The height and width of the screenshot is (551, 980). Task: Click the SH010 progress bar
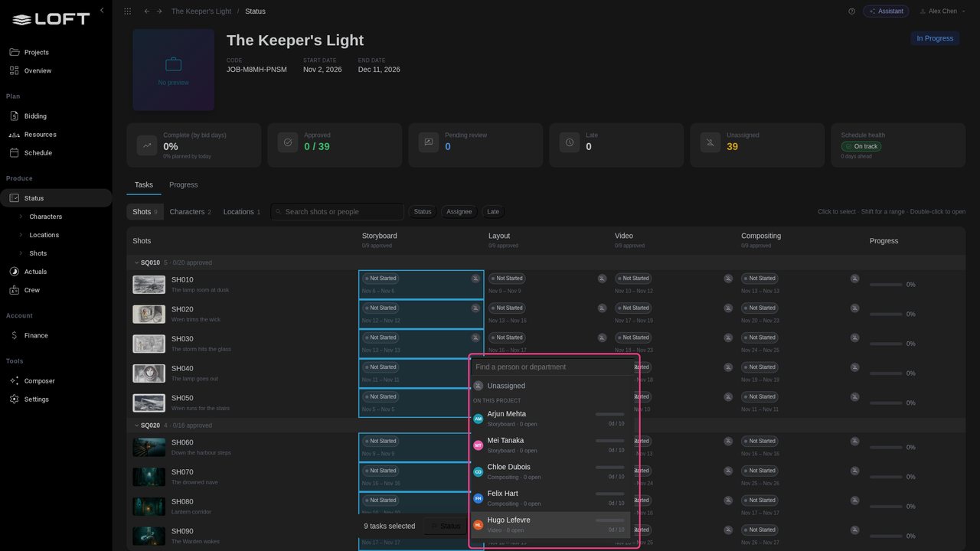(x=886, y=285)
